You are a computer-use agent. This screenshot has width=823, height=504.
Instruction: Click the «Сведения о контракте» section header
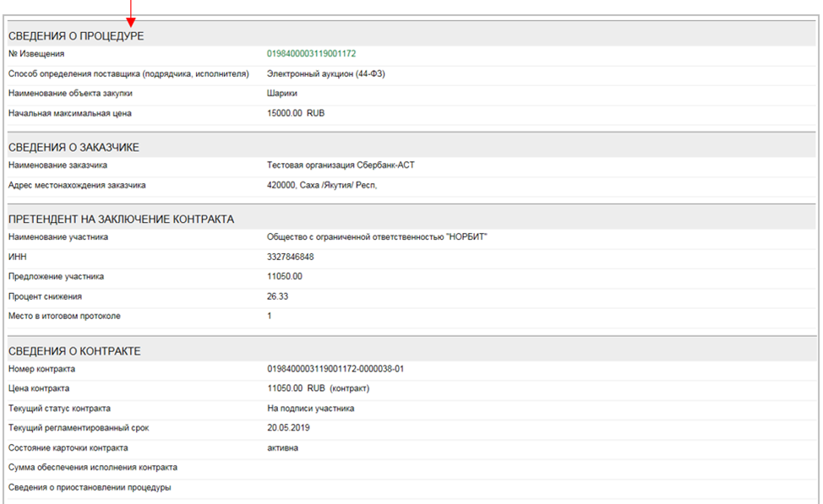pyautogui.click(x=74, y=351)
